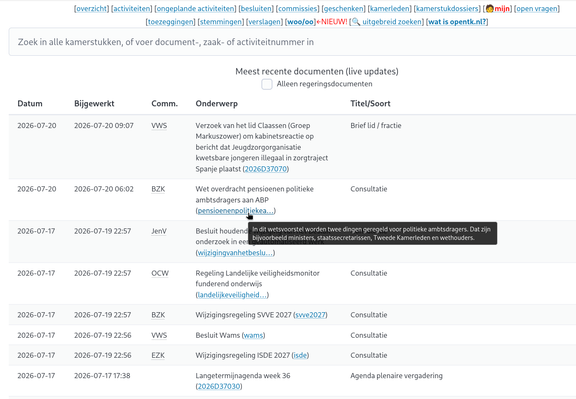Open kamerstukdossiers link
576x399 pixels.
(447, 8)
